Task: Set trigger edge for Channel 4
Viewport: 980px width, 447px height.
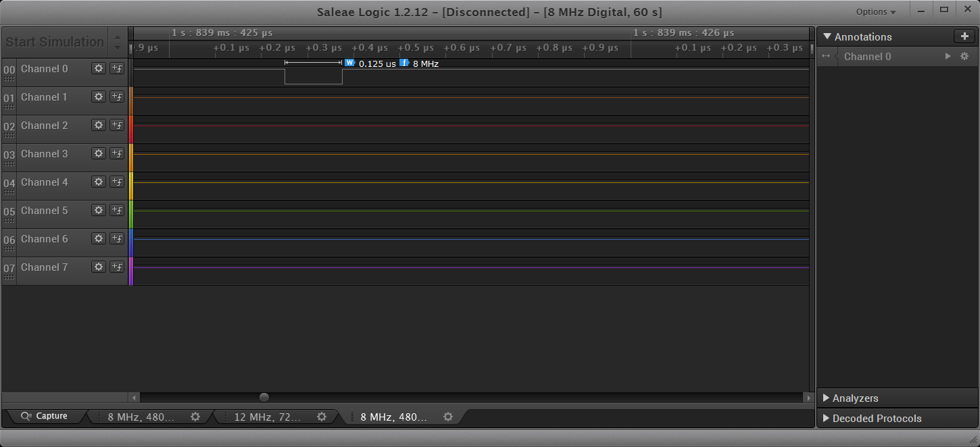Action: 117,182
